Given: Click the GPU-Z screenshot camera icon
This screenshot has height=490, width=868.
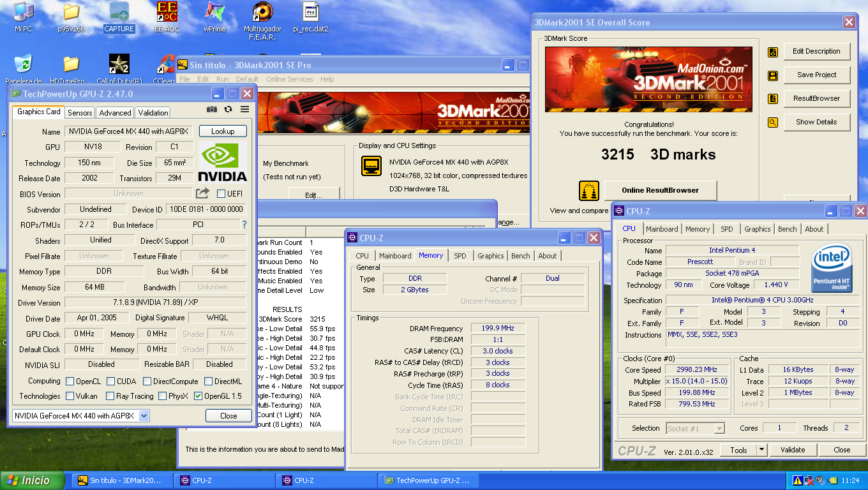Looking at the screenshot, I should [x=211, y=109].
